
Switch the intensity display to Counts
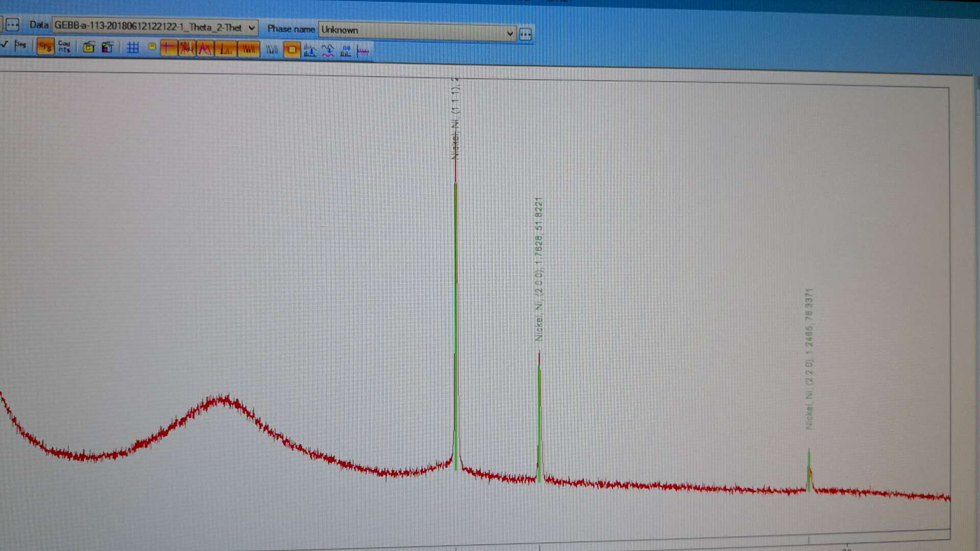(64, 46)
